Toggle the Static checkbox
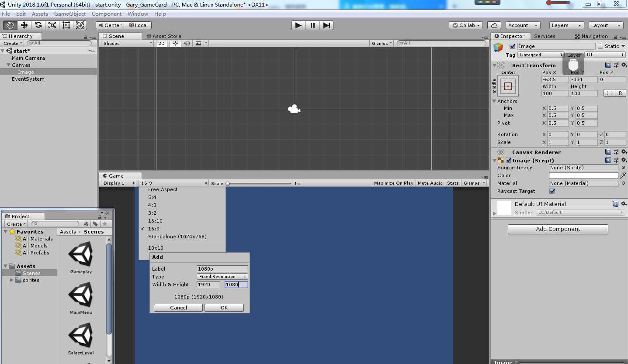The height and width of the screenshot is (364, 628). coord(600,46)
